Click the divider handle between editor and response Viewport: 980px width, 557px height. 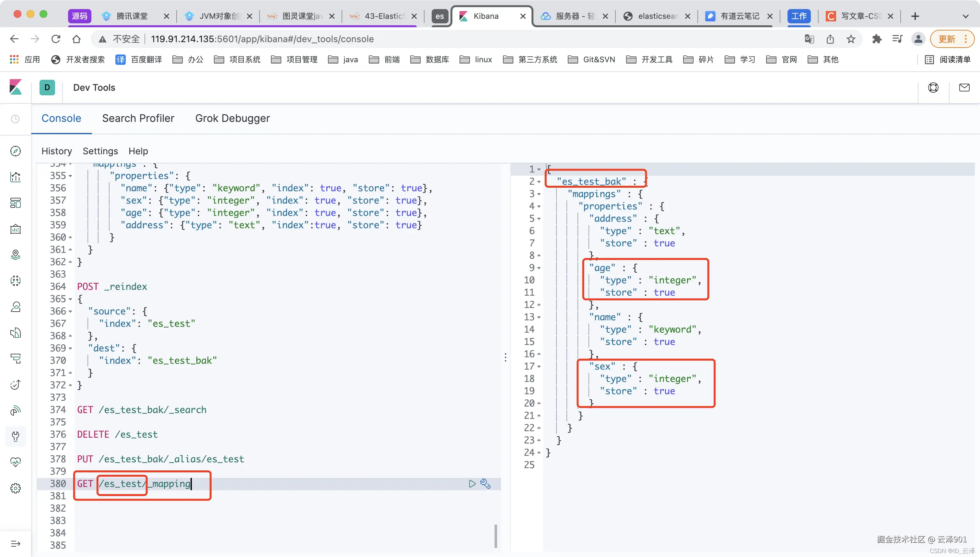[506, 357]
